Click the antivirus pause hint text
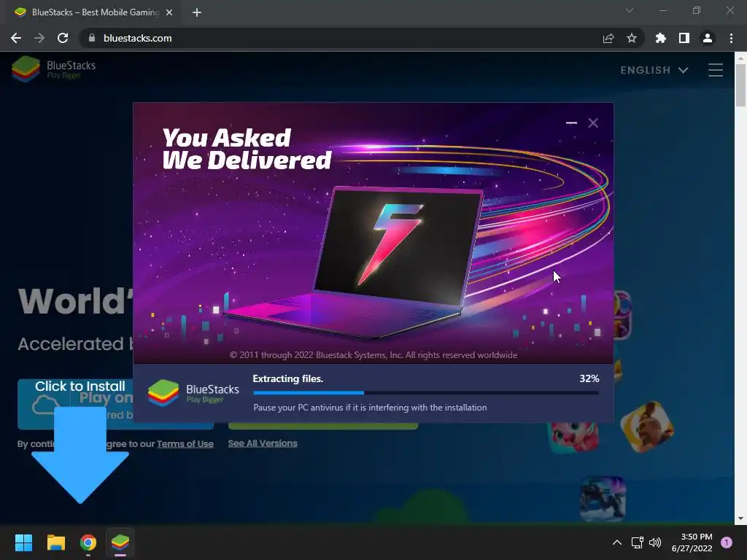 pyautogui.click(x=370, y=408)
